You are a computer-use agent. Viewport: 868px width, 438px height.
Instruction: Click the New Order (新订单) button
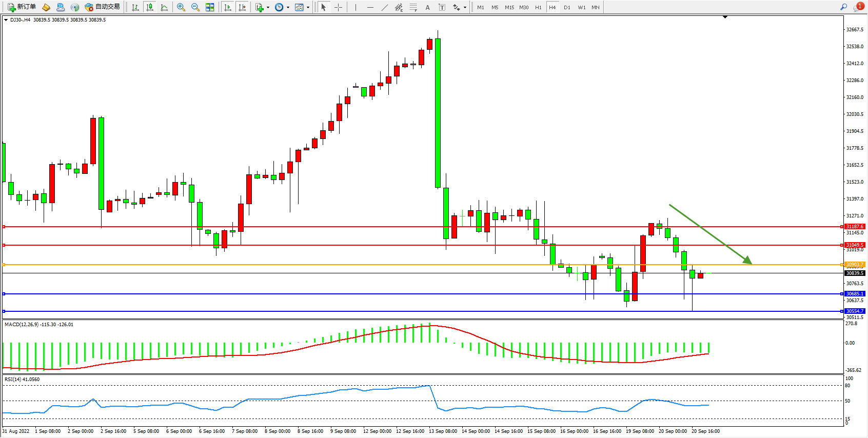pyautogui.click(x=22, y=7)
